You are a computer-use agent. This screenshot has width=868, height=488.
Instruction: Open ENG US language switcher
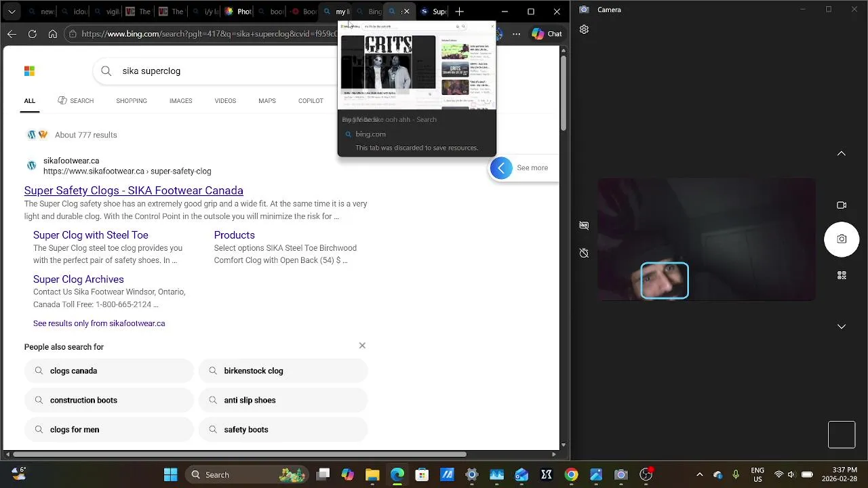757,474
